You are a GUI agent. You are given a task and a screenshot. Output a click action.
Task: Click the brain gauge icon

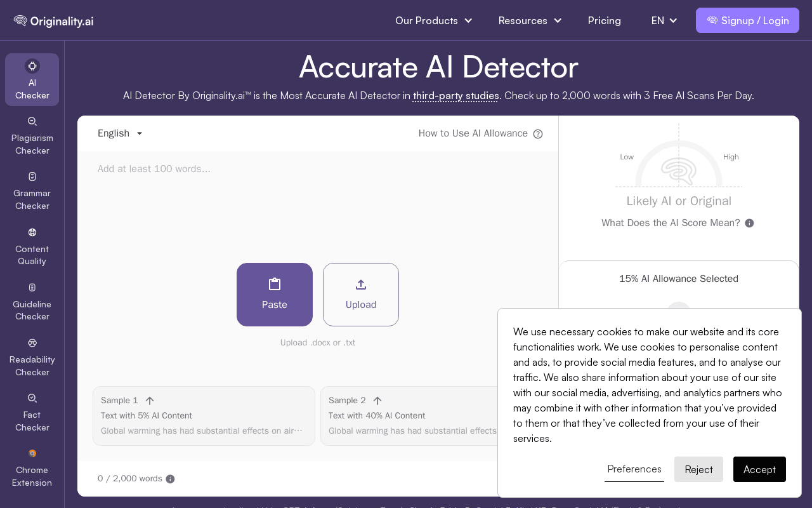pos(679,171)
